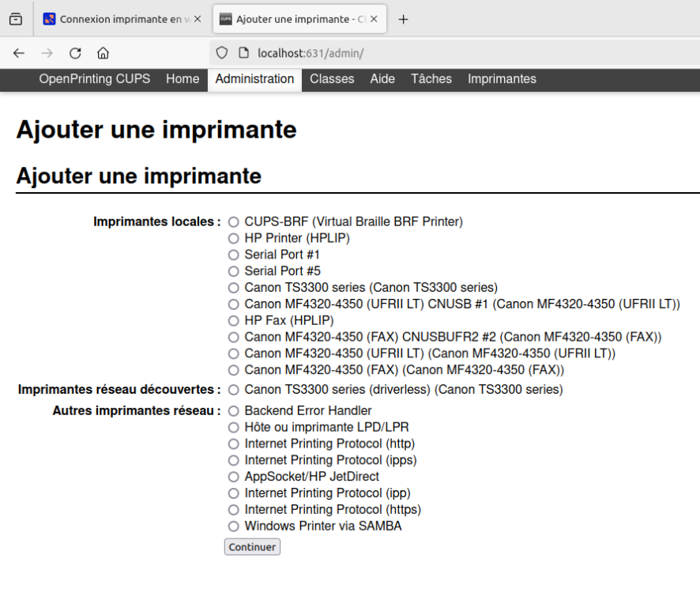Choose Internet Printing Protocol (ipps)

pos(233,460)
